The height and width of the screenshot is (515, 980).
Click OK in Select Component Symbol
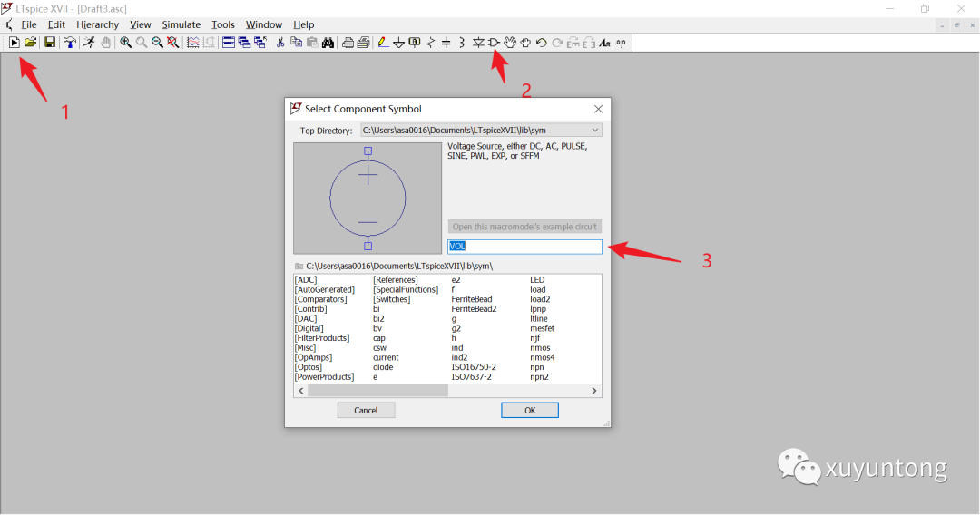pyautogui.click(x=530, y=410)
